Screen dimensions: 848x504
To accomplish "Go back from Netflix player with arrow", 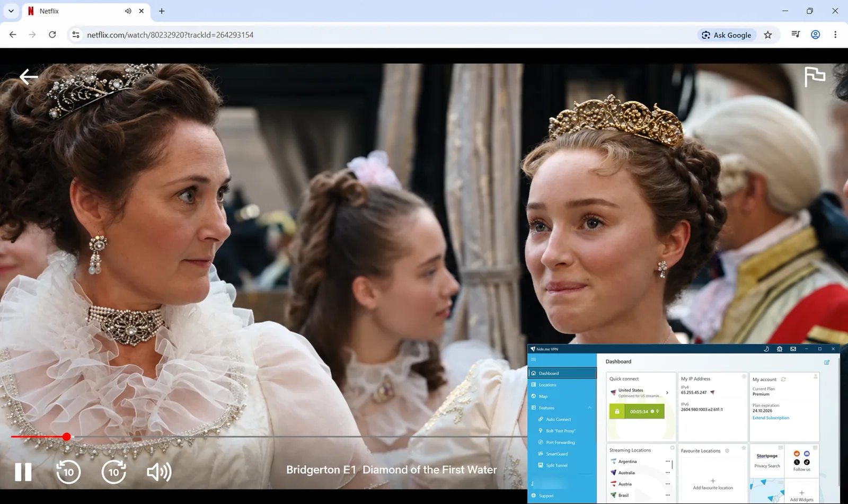I will tap(29, 77).
